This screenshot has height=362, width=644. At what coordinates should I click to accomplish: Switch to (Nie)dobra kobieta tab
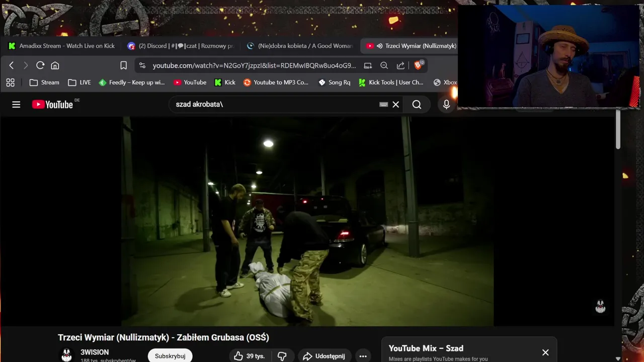(300, 46)
